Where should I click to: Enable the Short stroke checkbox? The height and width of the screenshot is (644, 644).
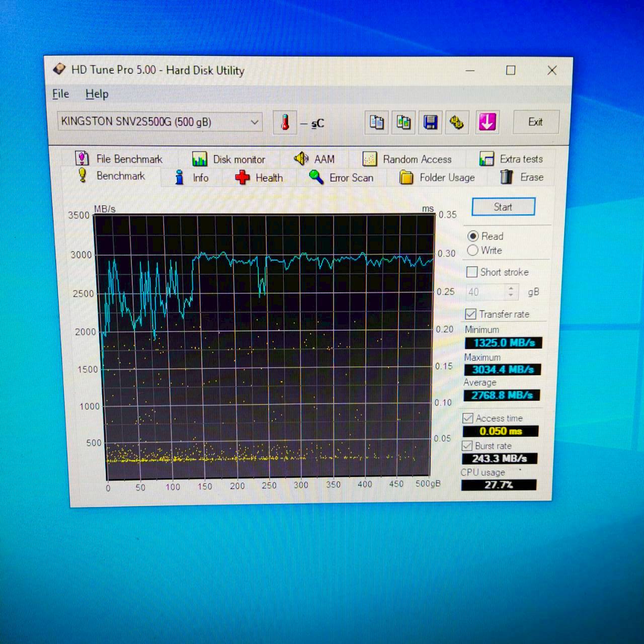pyautogui.click(x=472, y=272)
